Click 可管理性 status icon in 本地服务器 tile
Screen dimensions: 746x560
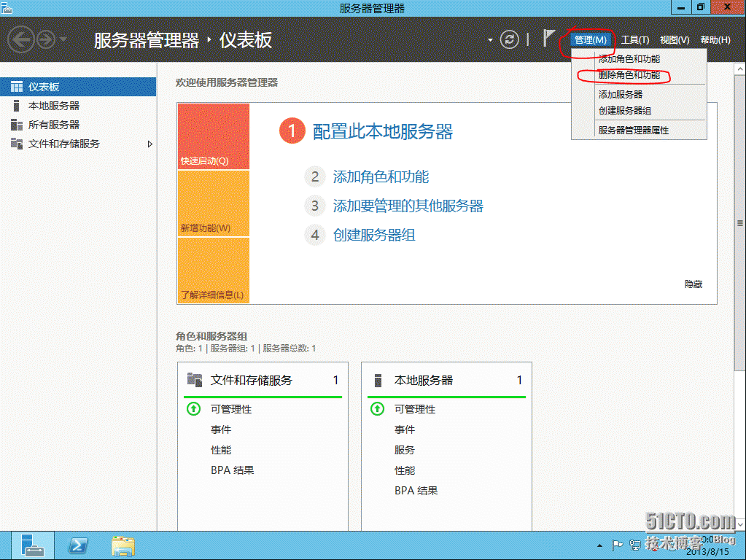pos(377,409)
